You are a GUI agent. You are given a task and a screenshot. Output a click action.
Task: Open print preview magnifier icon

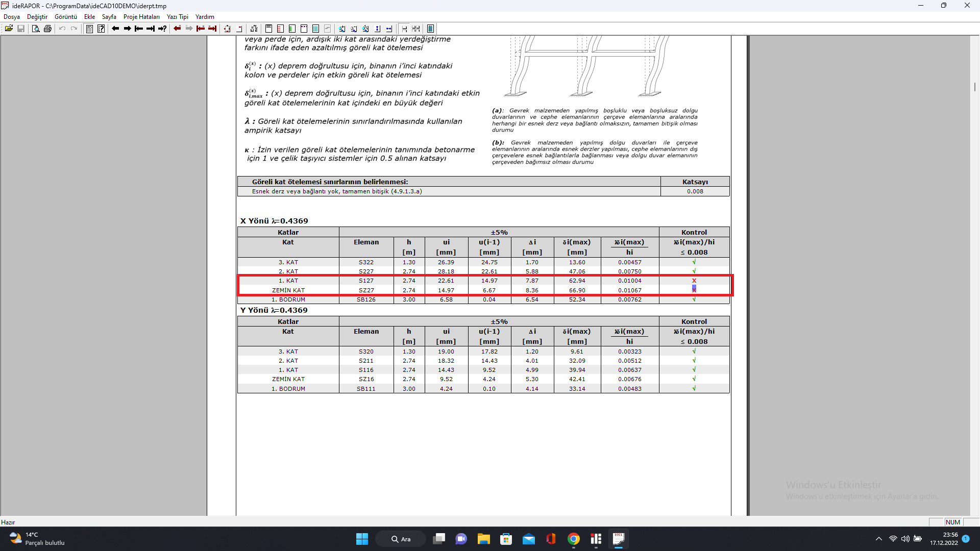pos(35,29)
